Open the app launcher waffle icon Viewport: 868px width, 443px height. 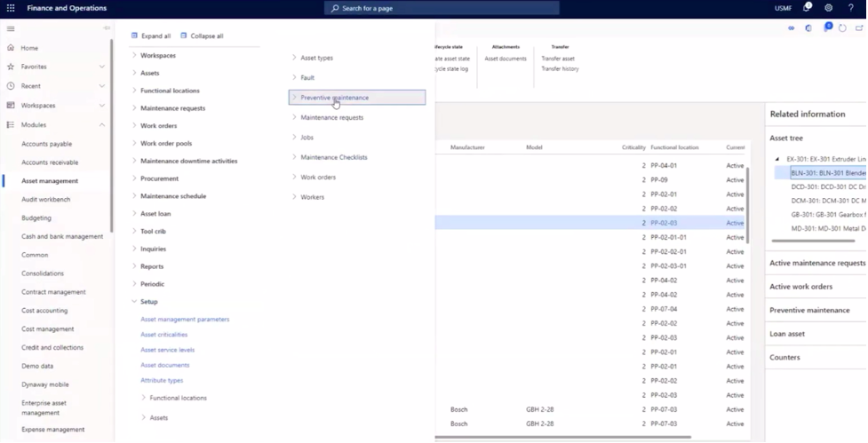(x=11, y=8)
